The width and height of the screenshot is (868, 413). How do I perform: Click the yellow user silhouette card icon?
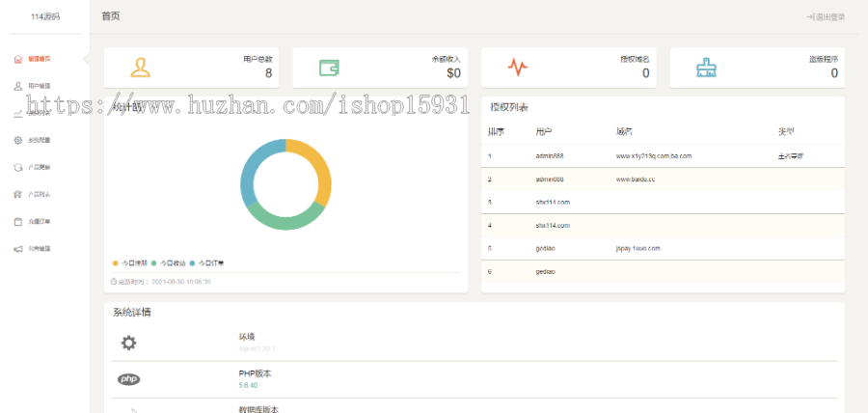(x=141, y=68)
